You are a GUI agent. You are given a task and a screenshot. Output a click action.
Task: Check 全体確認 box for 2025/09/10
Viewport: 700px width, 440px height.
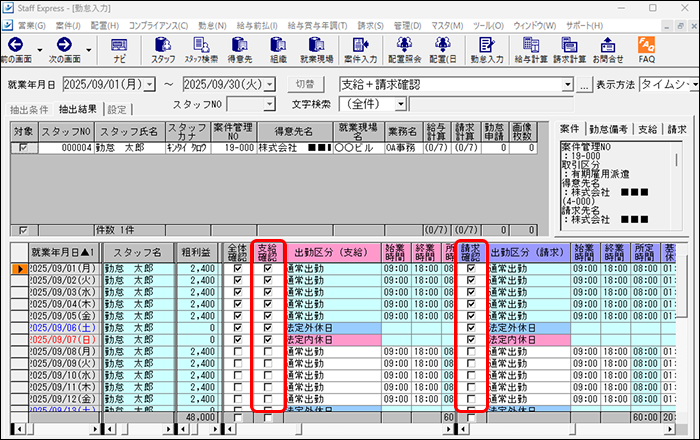coord(238,375)
